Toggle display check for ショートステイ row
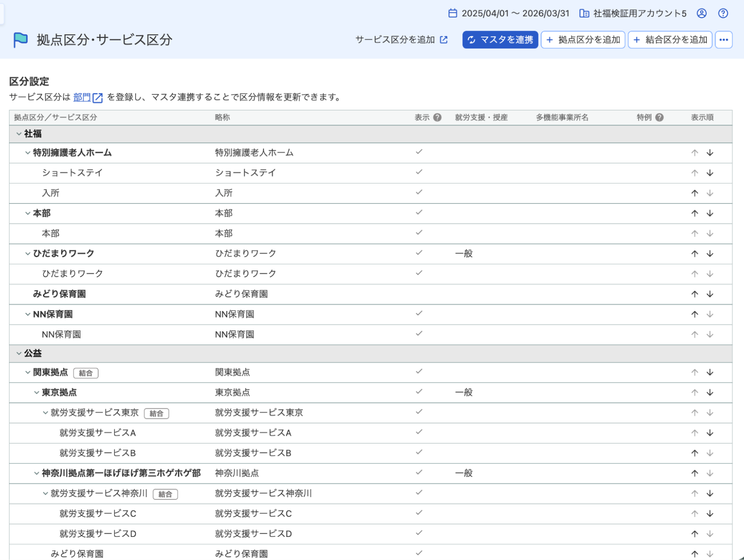This screenshot has height=560, width=744. point(419,172)
